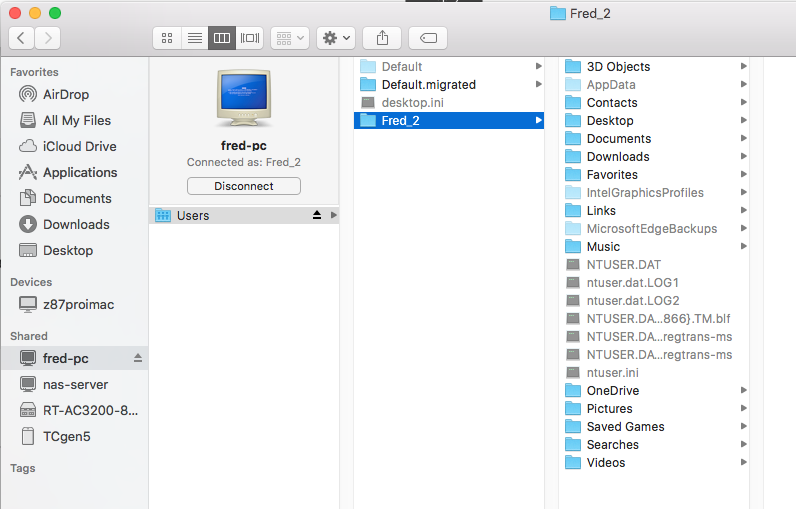Open the Favorites folder
Image resolution: width=796 pixels, height=509 pixels.
(654, 175)
